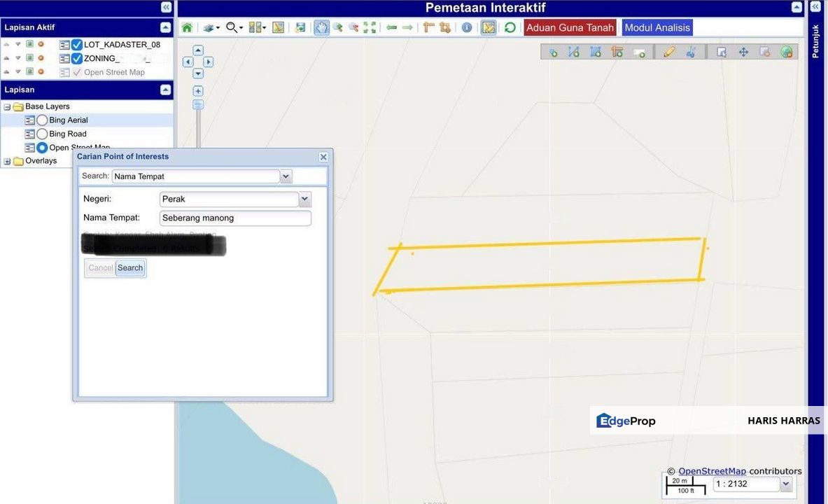Uncheck the ZONING layer checkbox
The height and width of the screenshot is (504, 828).
(x=77, y=59)
